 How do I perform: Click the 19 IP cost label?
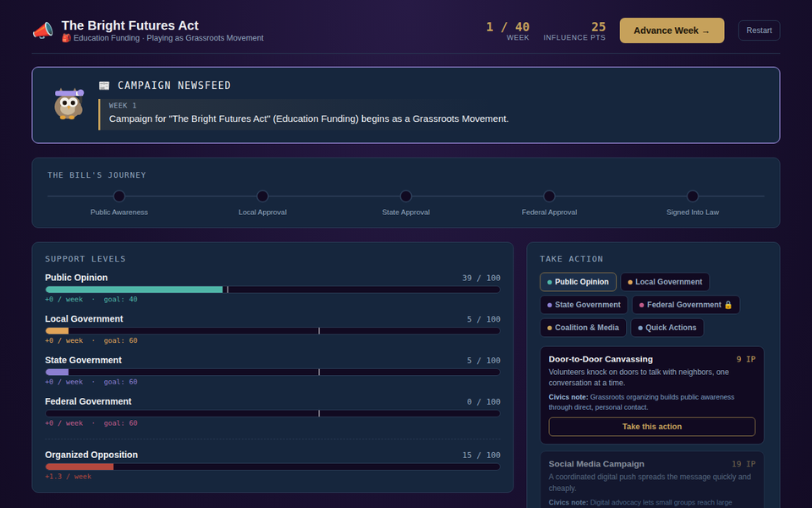click(743, 464)
